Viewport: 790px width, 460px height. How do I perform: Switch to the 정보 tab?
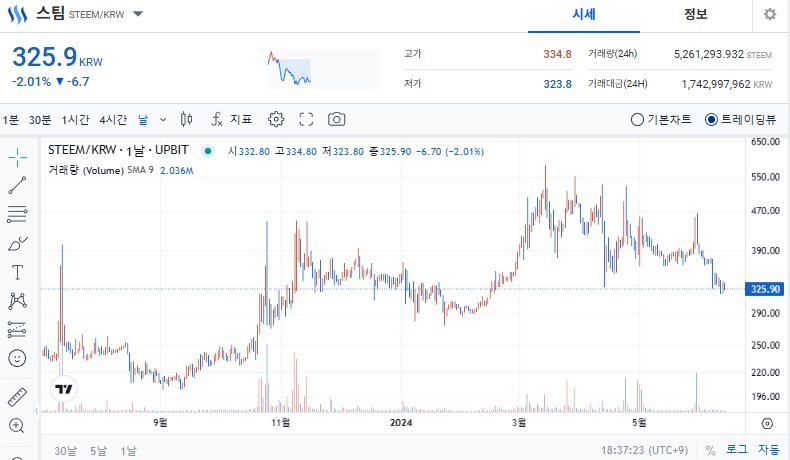point(696,14)
